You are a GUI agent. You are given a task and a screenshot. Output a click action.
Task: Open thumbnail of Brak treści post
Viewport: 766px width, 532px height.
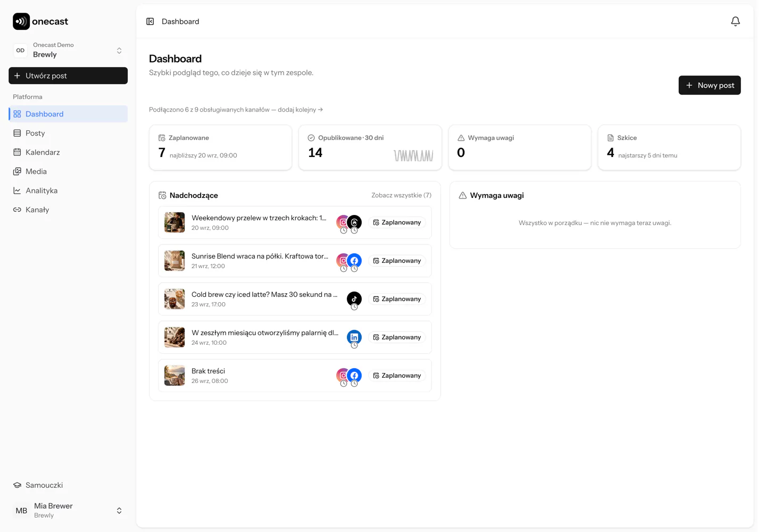point(174,376)
